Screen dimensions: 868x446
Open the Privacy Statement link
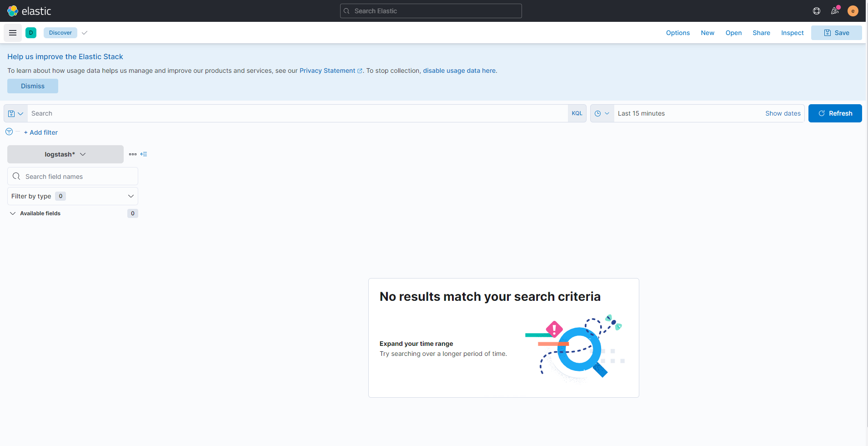click(331, 71)
